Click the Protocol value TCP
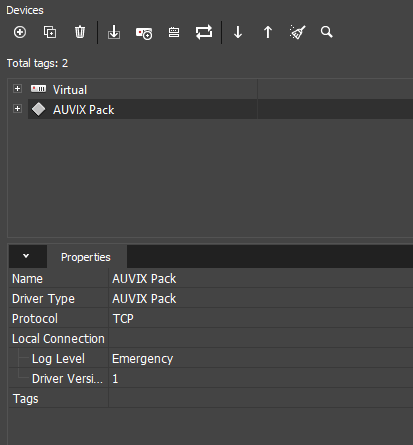 tap(261, 319)
